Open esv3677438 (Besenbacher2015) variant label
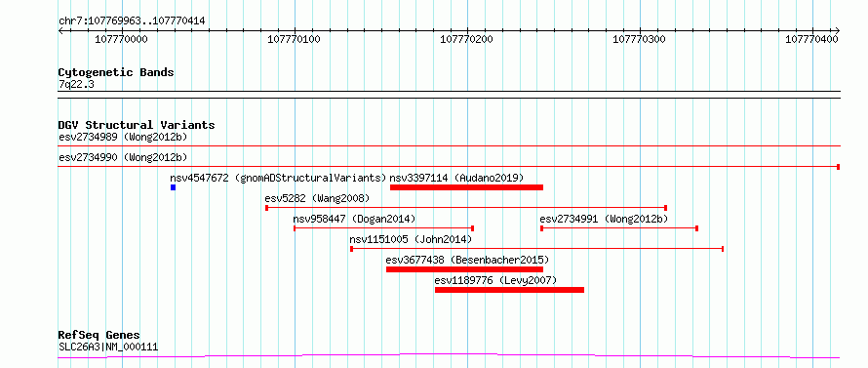This screenshot has height=368, width=868. tap(467, 260)
